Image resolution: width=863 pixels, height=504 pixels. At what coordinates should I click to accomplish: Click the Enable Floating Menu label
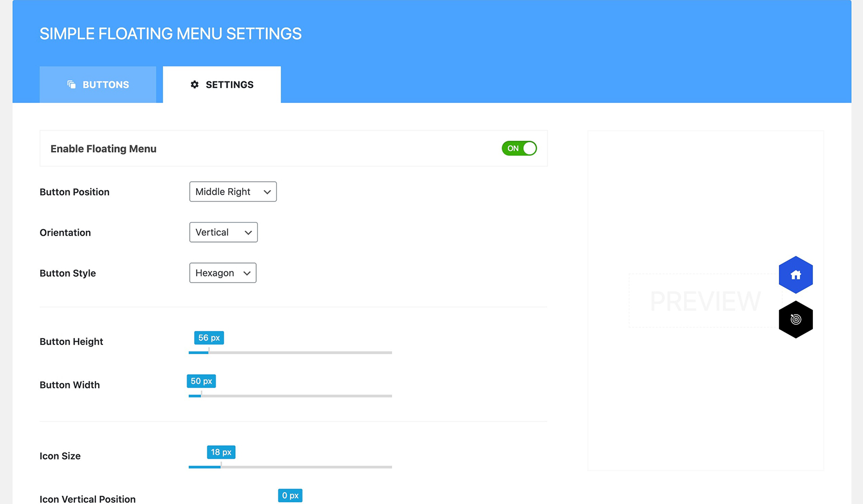[104, 149]
